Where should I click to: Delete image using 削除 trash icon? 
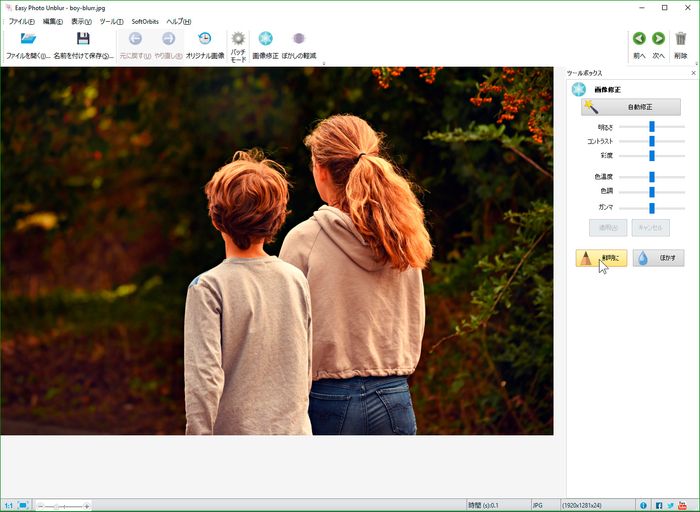pos(680,39)
